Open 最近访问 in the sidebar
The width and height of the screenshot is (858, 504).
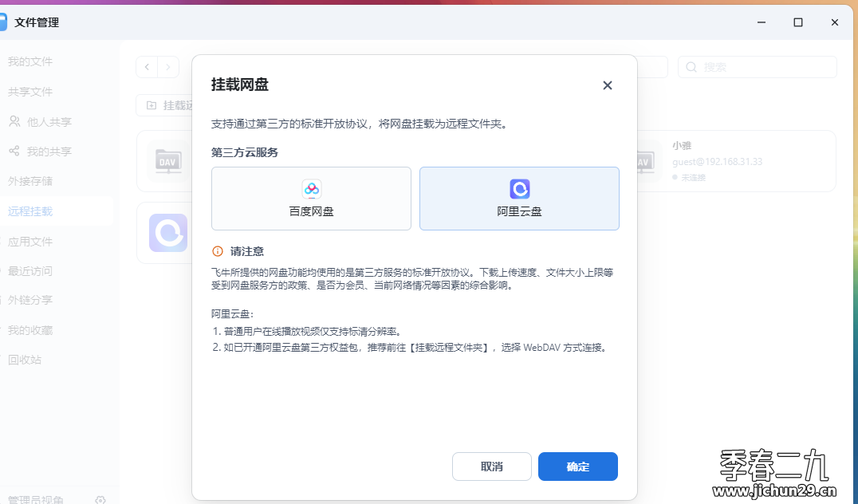tap(30, 271)
